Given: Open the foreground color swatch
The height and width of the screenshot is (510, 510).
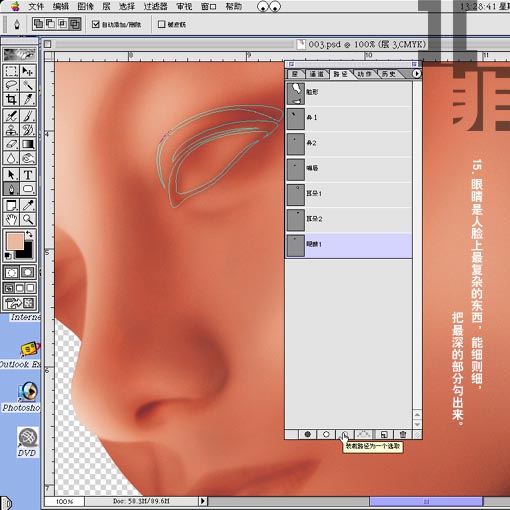Looking at the screenshot, I should [x=15, y=241].
